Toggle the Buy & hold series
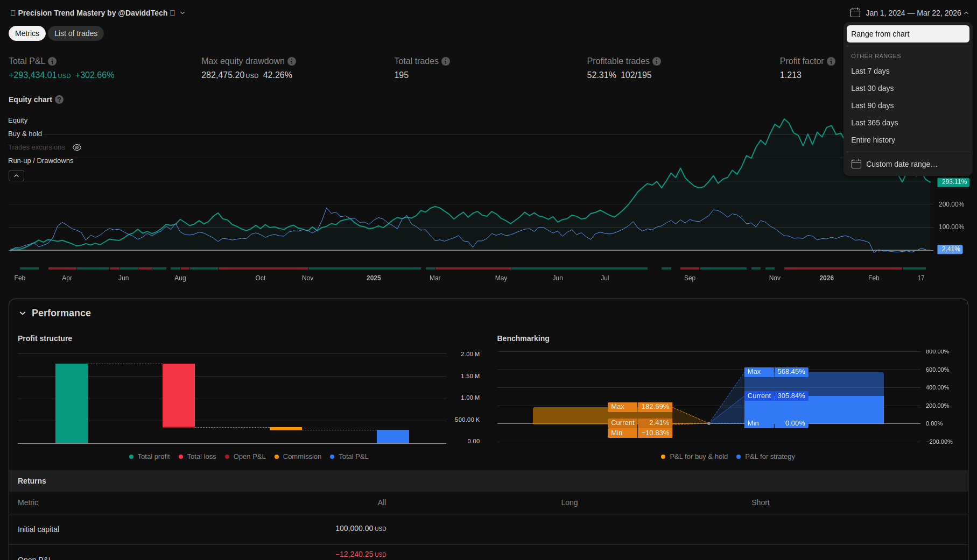The height and width of the screenshot is (560, 977). click(25, 134)
